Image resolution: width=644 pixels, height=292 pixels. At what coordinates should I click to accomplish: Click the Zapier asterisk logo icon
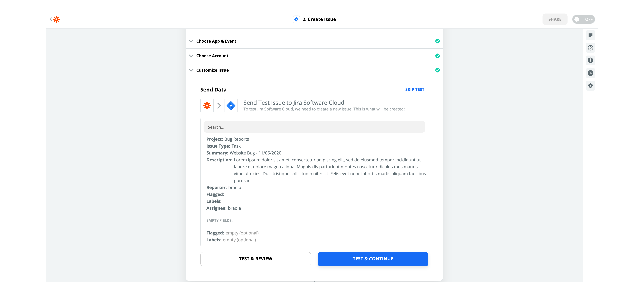(56, 19)
